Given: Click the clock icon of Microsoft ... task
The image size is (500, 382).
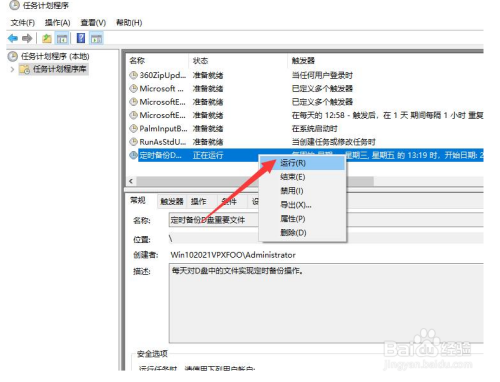Looking at the screenshot, I should point(133,89).
